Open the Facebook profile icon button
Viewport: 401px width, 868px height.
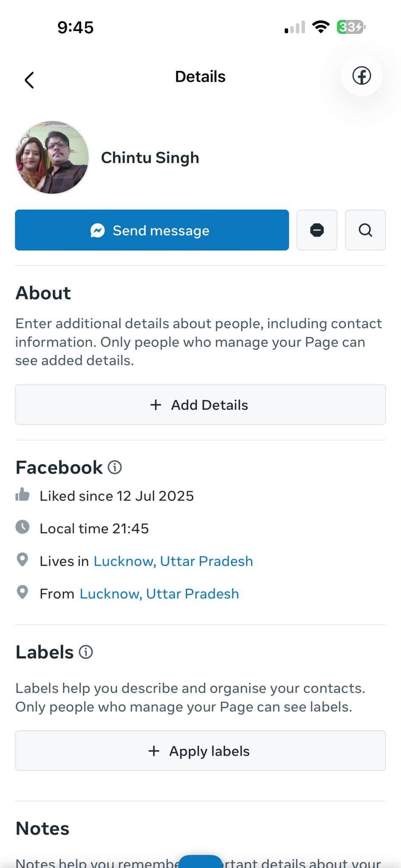[362, 76]
